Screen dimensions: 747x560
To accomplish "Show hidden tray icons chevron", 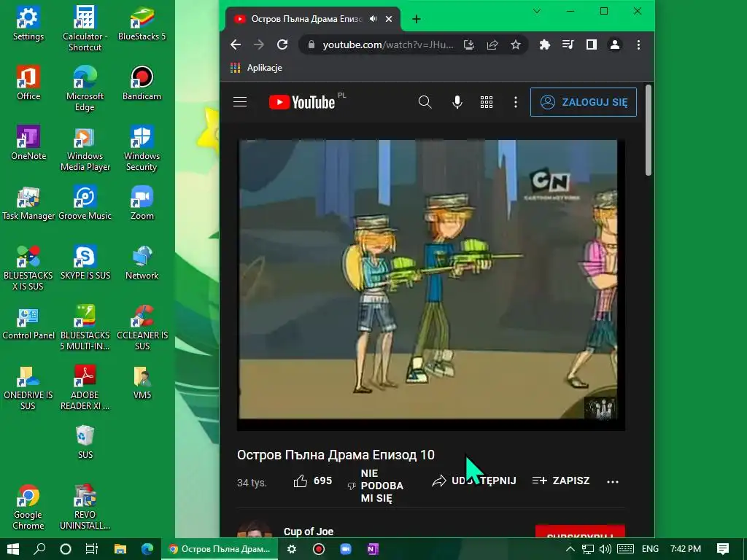I will (570, 549).
